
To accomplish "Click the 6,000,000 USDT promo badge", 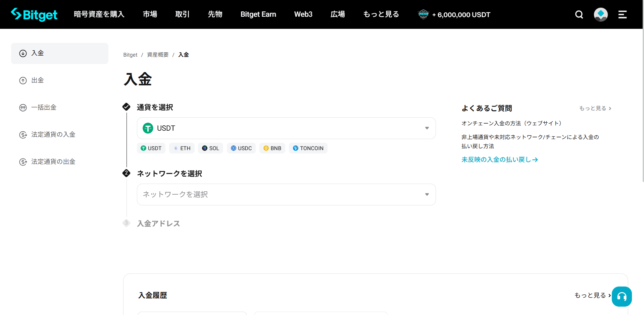I will coord(454,14).
